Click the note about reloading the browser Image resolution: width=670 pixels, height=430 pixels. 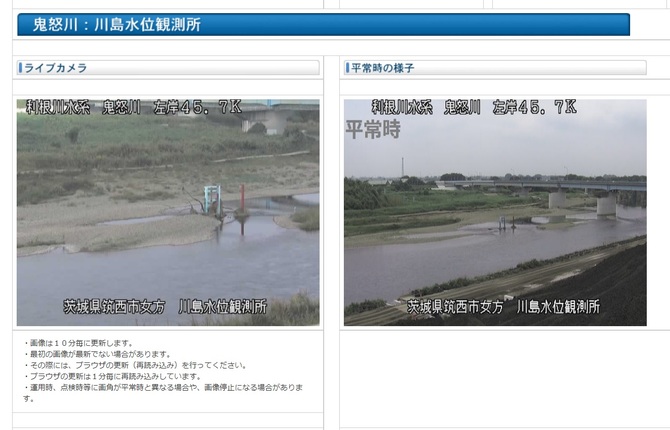tap(134, 365)
